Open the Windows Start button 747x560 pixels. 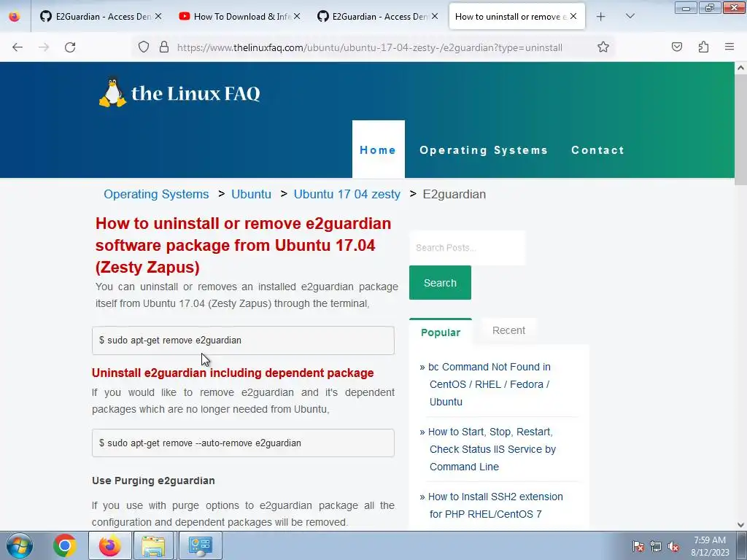[x=20, y=545]
